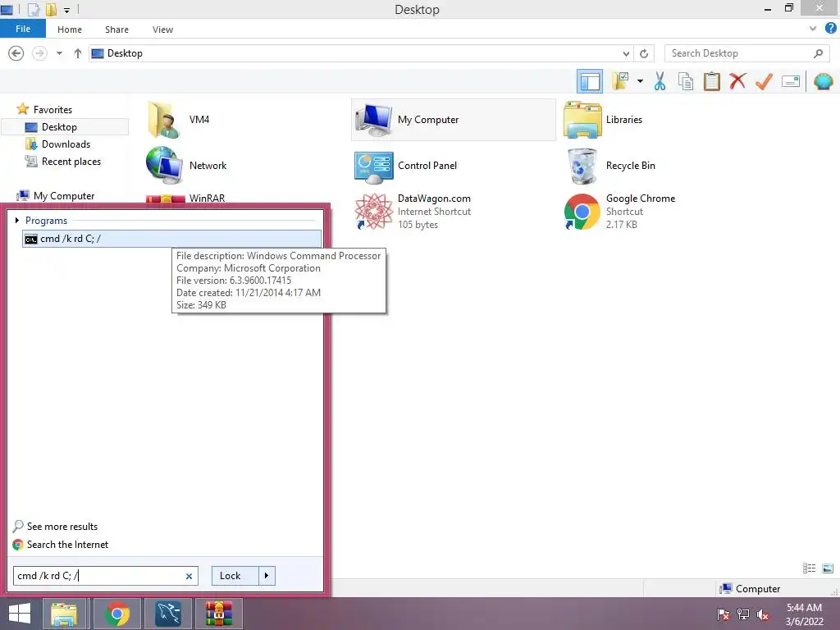Select the WinRAR item in file list
Screen dimensions: 840x630
point(185,198)
